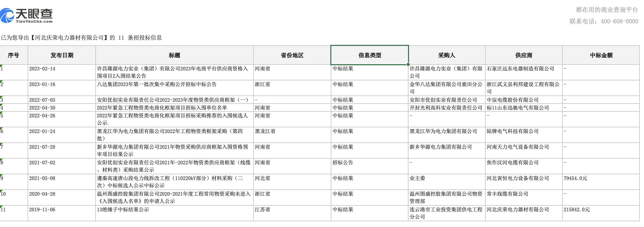Click the 中标金额 column header

[x=601, y=55]
